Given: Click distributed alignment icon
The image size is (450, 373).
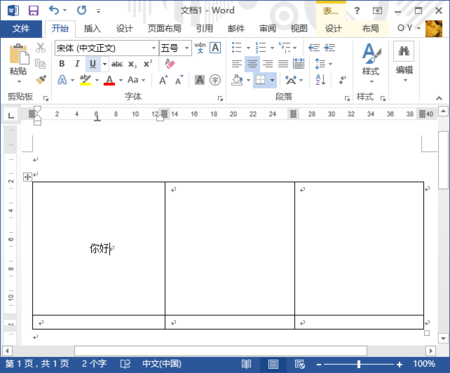Looking at the screenshot, I should click(298, 64).
